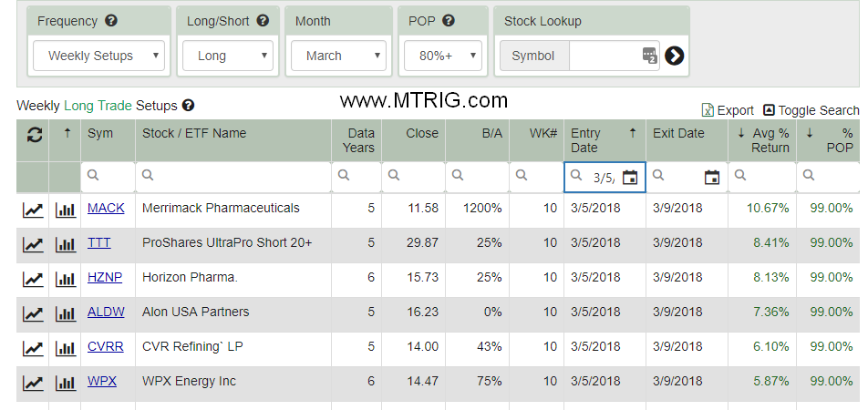Open the Month dropdown showing March

[x=338, y=56]
